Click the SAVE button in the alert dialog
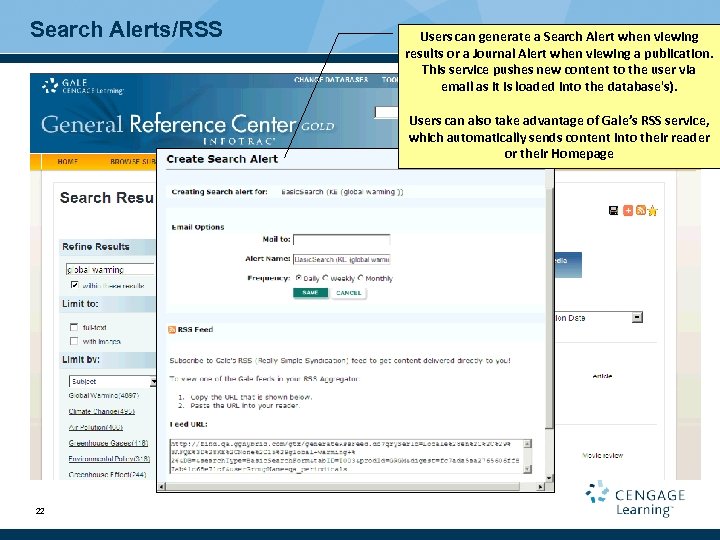The width and height of the screenshot is (720, 540). (x=310, y=292)
